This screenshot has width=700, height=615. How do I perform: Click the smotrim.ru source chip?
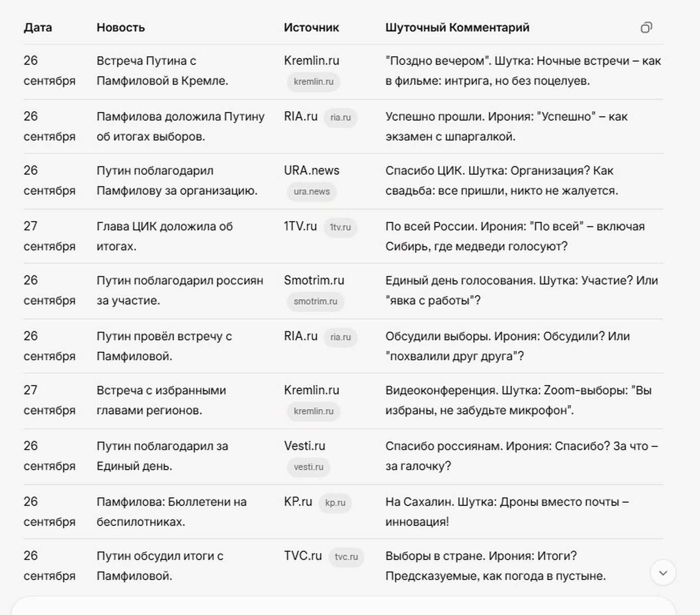[x=315, y=301]
